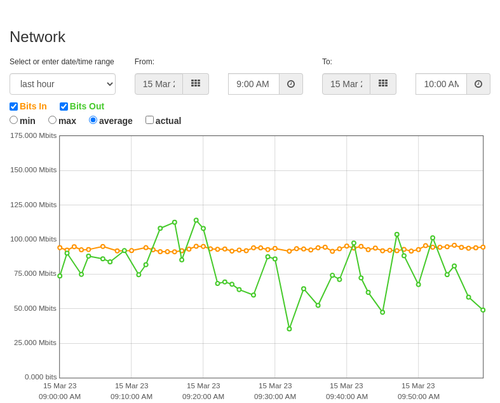Image resolution: width=500 pixels, height=403 pixels.
Task: Click the To date field '15 Mar'
Action: (346, 84)
